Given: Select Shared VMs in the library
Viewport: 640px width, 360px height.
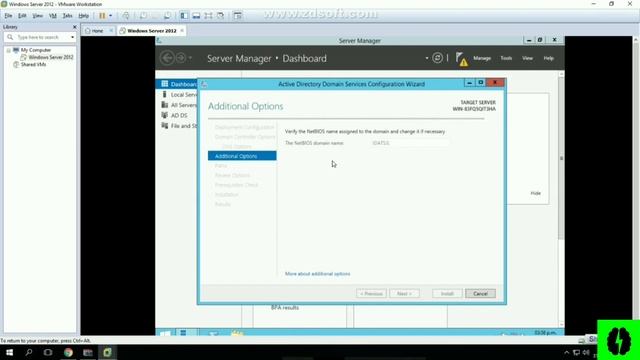Looking at the screenshot, I should click(33, 64).
